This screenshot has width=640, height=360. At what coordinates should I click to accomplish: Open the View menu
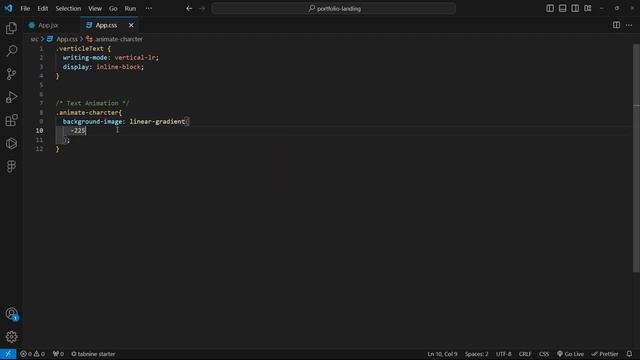click(95, 8)
